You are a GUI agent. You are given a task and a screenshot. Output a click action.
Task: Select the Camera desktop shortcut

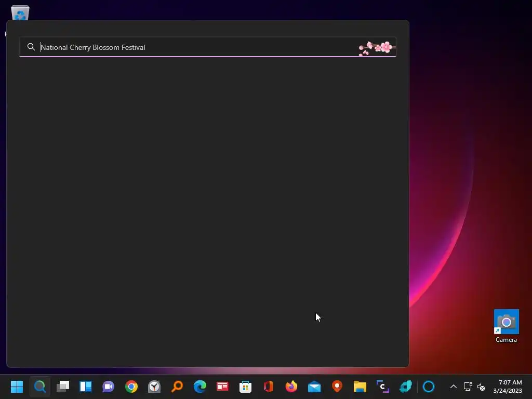[506, 326]
